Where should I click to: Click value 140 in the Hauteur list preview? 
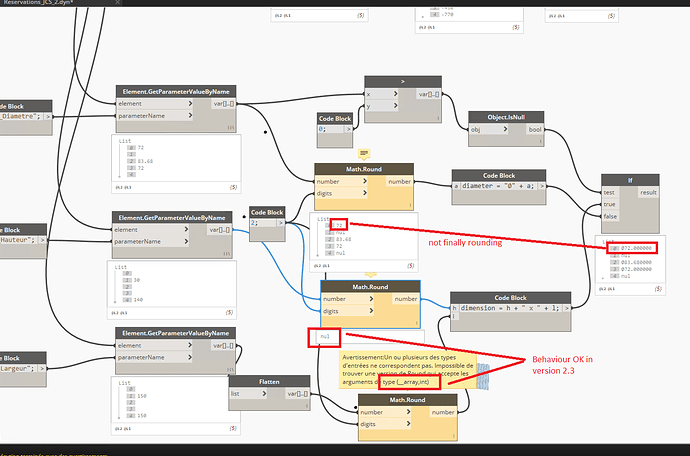click(x=138, y=300)
